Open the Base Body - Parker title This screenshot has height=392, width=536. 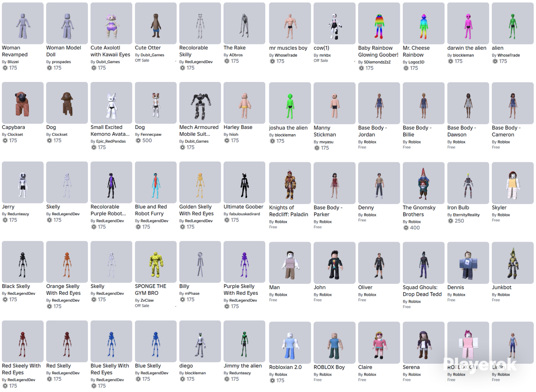[328, 211]
